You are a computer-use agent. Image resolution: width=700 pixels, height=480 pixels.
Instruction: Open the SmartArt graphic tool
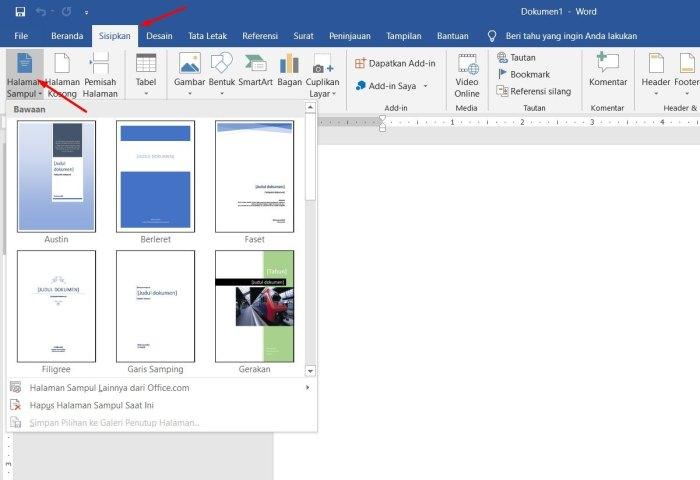[x=255, y=71]
